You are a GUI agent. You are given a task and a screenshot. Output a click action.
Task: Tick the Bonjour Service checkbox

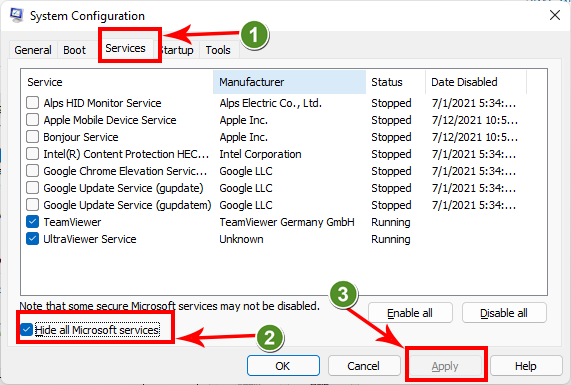pyautogui.click(x=32, y=137)
